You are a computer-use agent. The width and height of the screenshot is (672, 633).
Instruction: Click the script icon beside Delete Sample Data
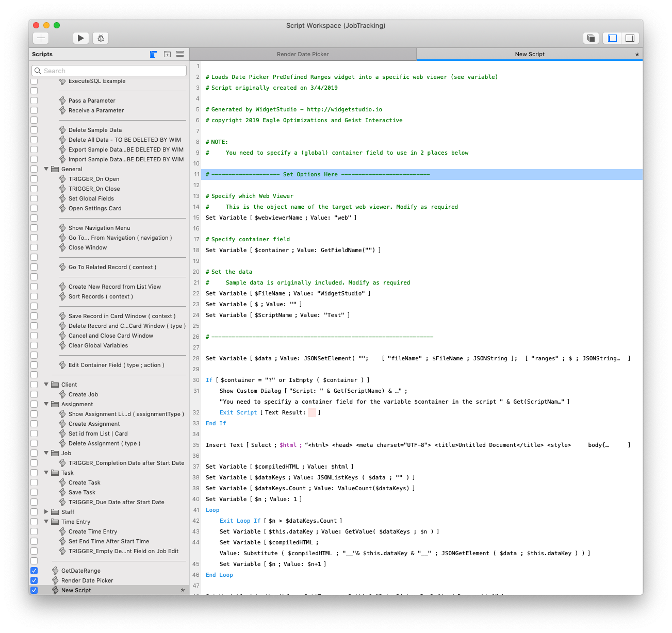point(62,130)
